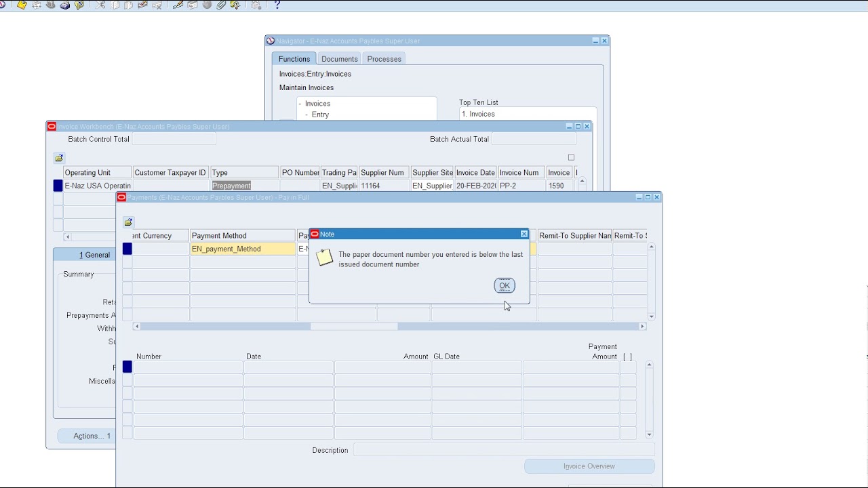Click right arrow of Payments horizontal scrollbar
Image resolution: width=868 pixels, height=488 pixels.
(x=642, y=327)
